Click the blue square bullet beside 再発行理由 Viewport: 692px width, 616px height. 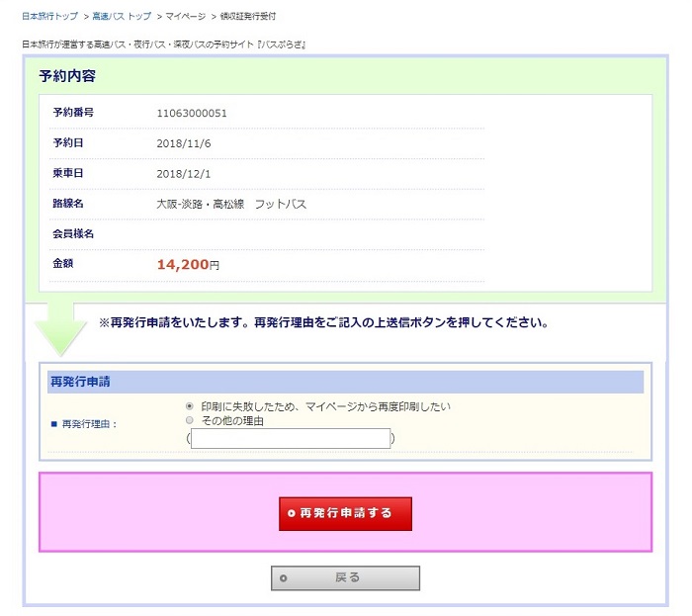(x=53, y=424)
